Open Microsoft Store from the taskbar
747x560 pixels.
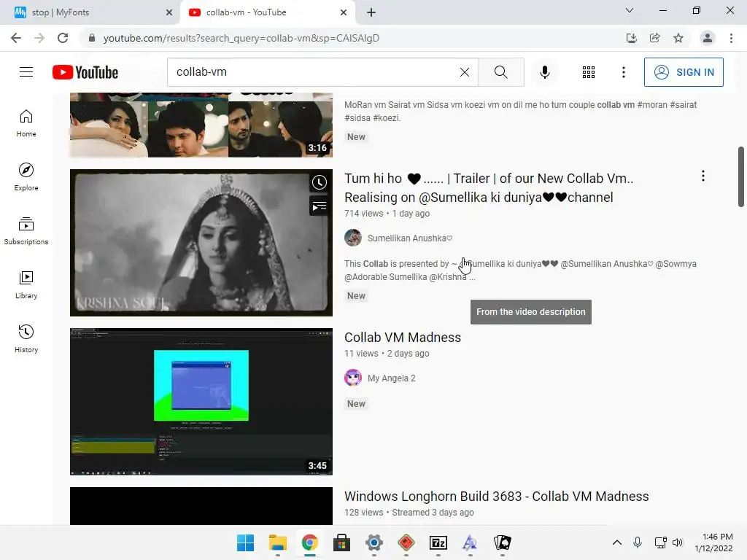pos(341,542)
